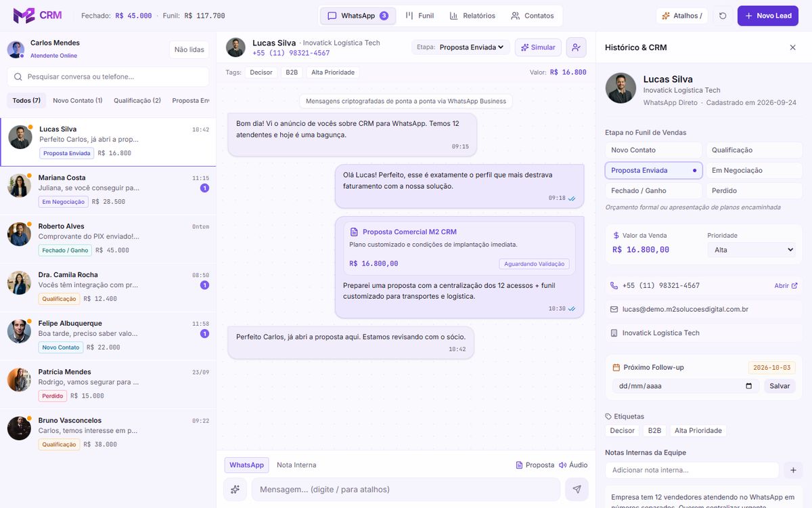Click the Decisor tag in chat header
Screen dimensions: 812x508
[261, 72]
